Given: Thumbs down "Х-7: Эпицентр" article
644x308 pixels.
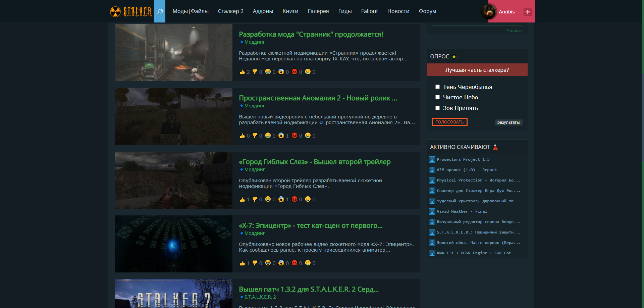Looking at the screenshot, I should click(x=255, y=263).
